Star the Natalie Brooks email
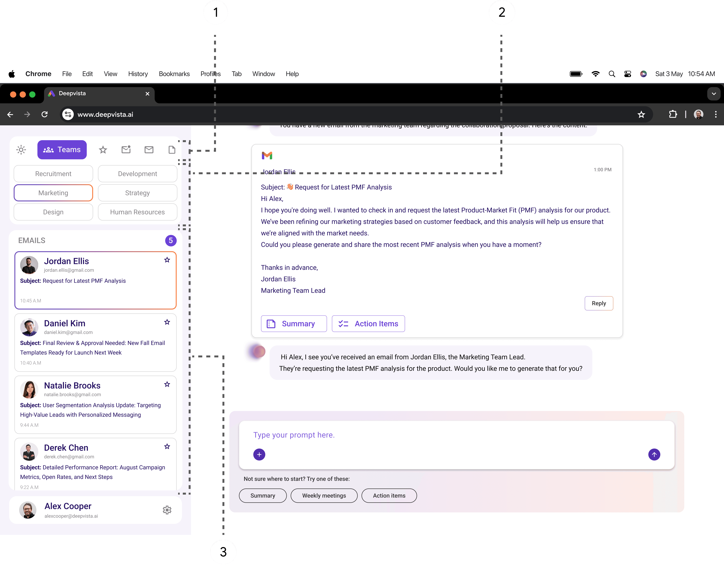Screen dimensions: 724x588 (x=167, y=384)
